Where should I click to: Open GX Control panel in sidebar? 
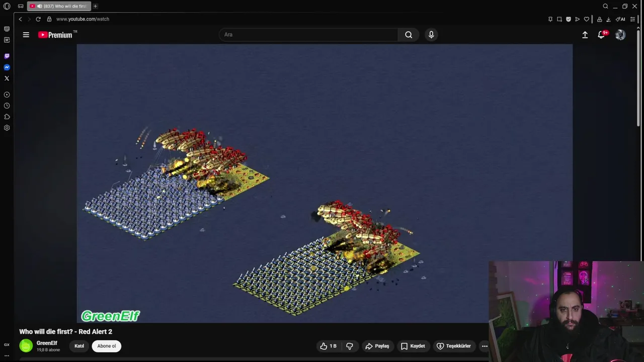point(7,345)
